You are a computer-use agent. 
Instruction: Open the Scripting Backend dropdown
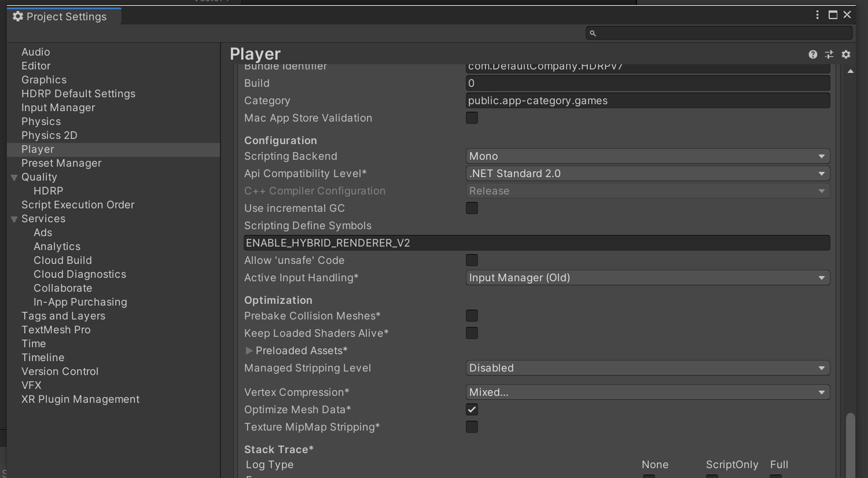648,156
